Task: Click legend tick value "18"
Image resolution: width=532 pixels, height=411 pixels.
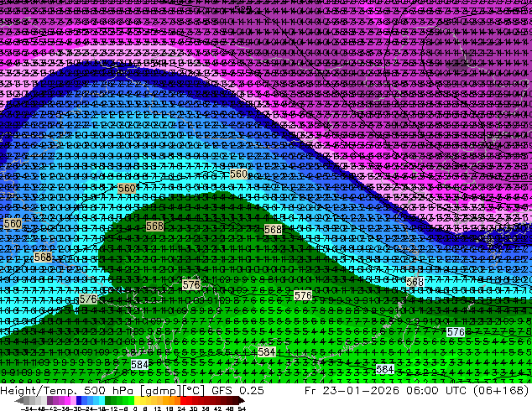Action: [x=170, y=409]
